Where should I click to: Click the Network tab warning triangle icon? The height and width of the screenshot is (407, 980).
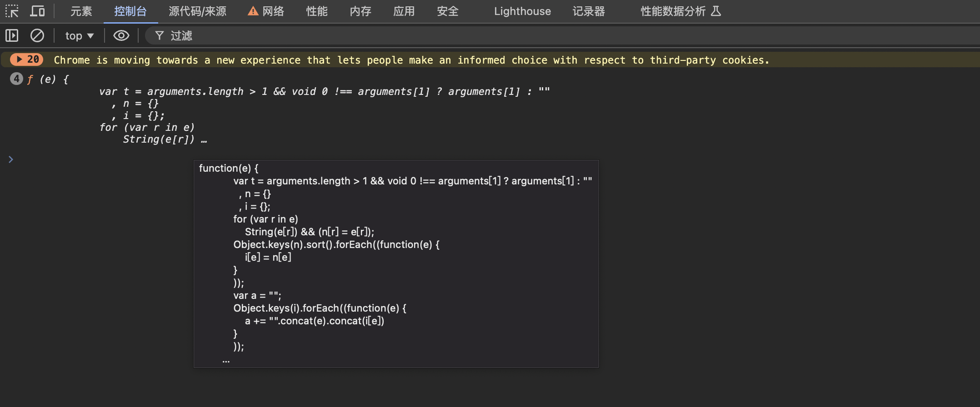253,11
